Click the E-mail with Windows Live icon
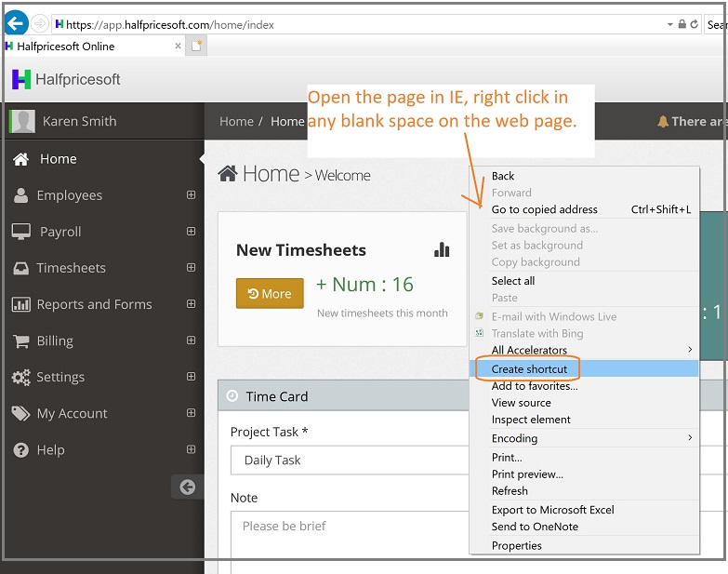The image size is (728, 574). tap(479, 316)
